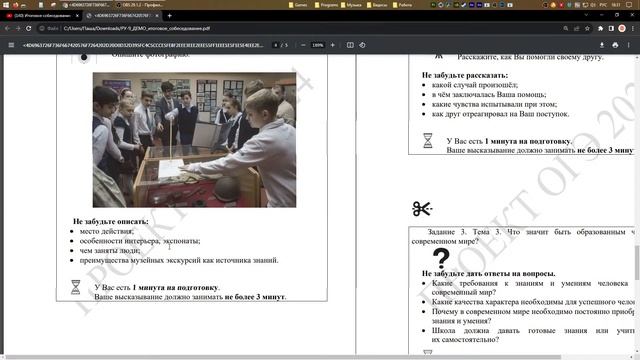Open the Windows notification center

[629, 5]
